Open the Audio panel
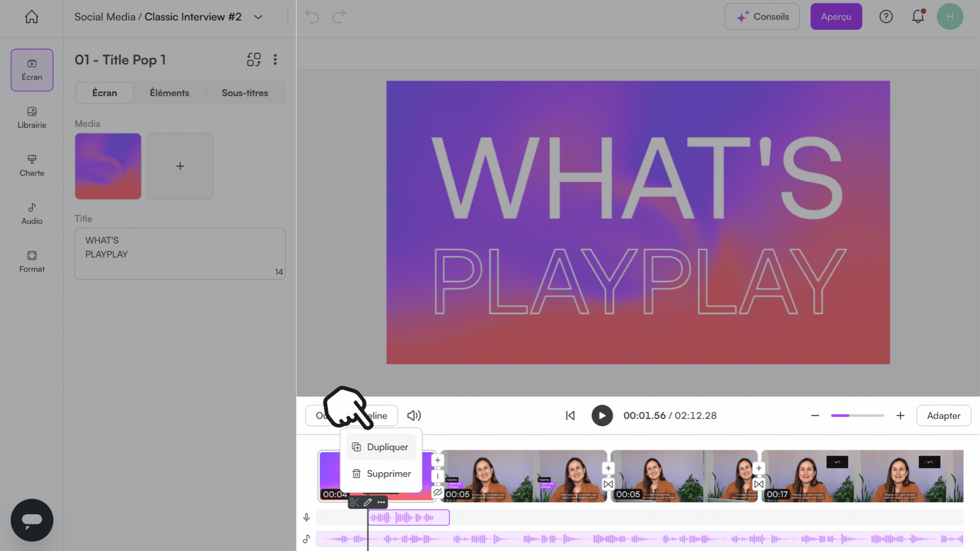Screen dimensions: 980x551 [32, 213]
